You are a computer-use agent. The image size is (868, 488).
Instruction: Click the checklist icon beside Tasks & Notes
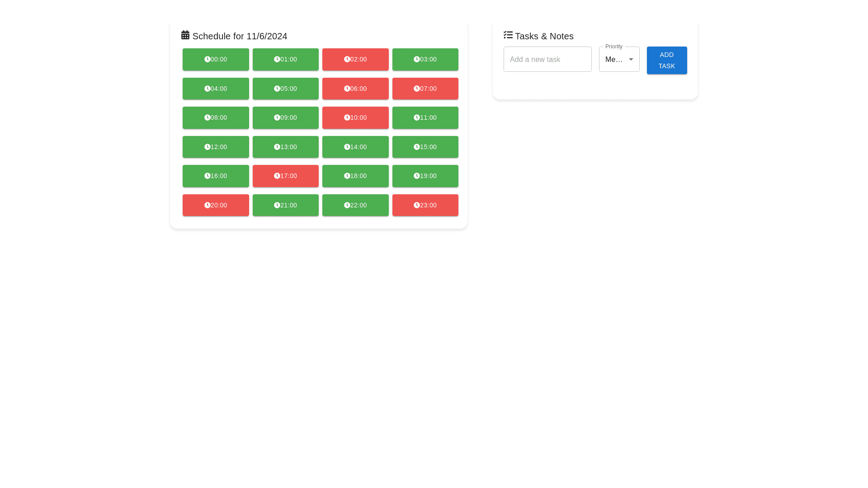[508, 35]
